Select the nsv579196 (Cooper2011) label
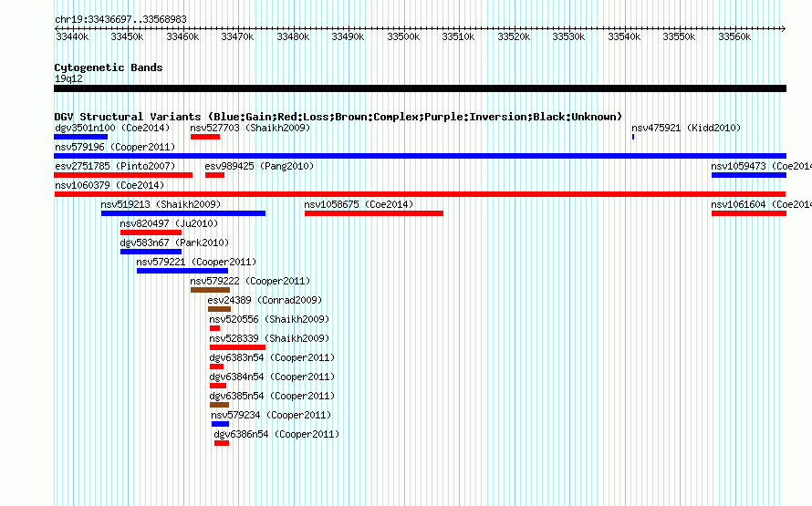Viewport: 812px width, 506px height. point(115,147)
